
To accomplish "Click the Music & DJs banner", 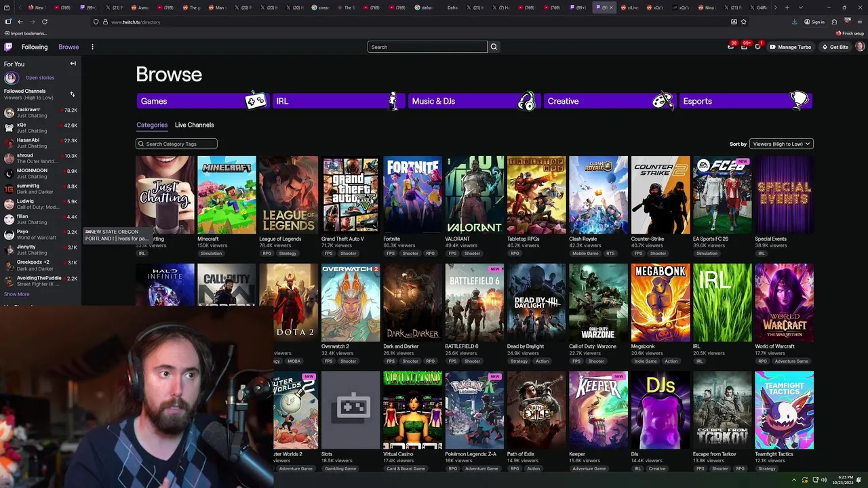I will click(473, 101).
